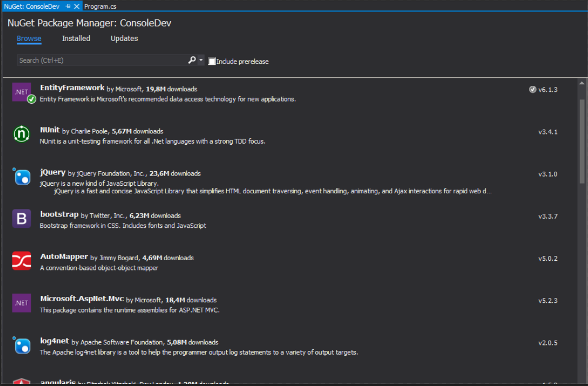
Task: Click version v3.3.7 of bootstrap
Action: pyautogui.click(x=548, y=216)
